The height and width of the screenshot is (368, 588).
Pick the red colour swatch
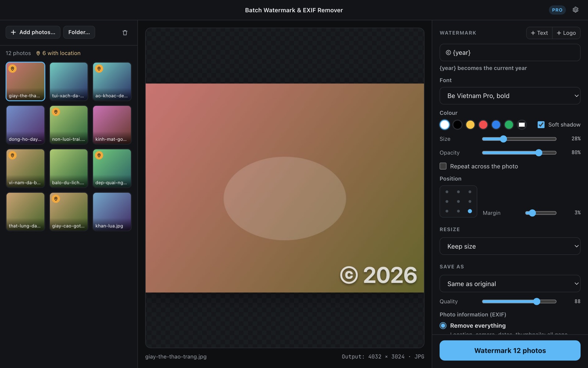tap(483, 125)
